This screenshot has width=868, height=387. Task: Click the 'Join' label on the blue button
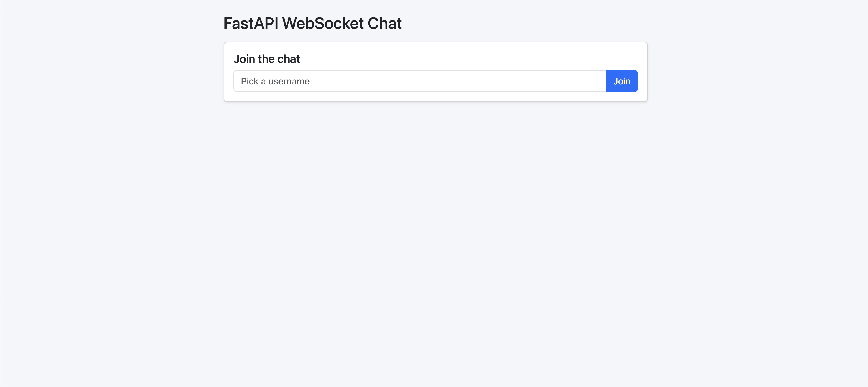621,81
